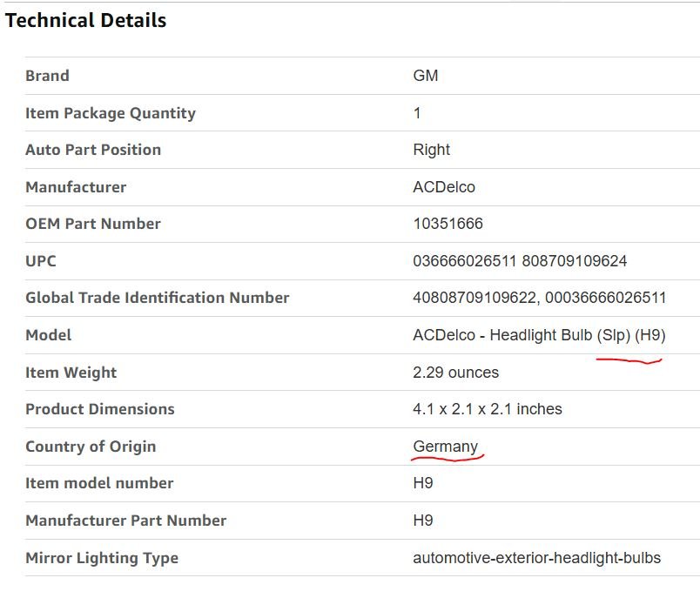Click the Item Weight value 2.29 ounces

(x=455, y=373)
